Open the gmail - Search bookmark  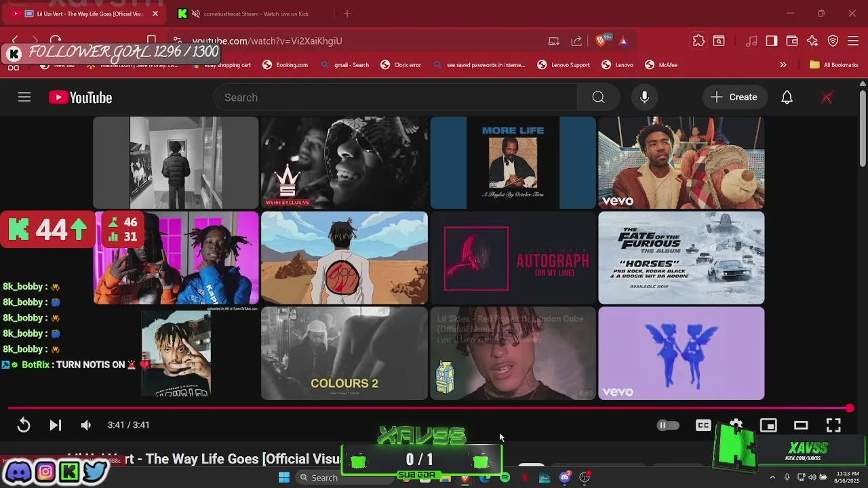coord(344,65)
